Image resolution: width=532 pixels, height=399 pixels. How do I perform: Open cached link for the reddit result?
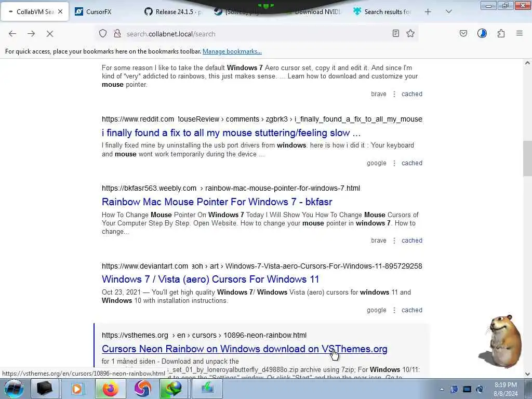[x=412, y=163]
